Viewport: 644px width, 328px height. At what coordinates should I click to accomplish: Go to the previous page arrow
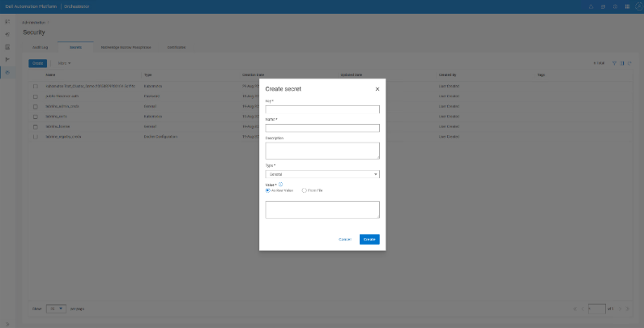(582, 309)
